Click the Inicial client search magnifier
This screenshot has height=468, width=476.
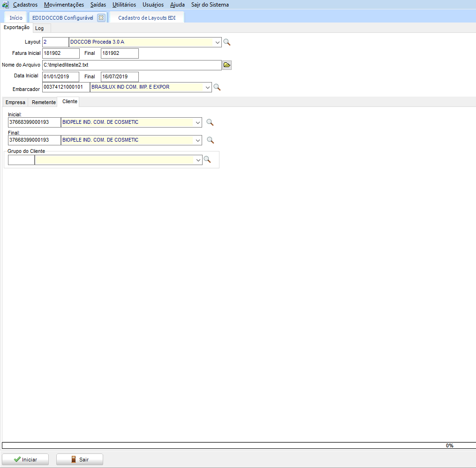(210, 122)
